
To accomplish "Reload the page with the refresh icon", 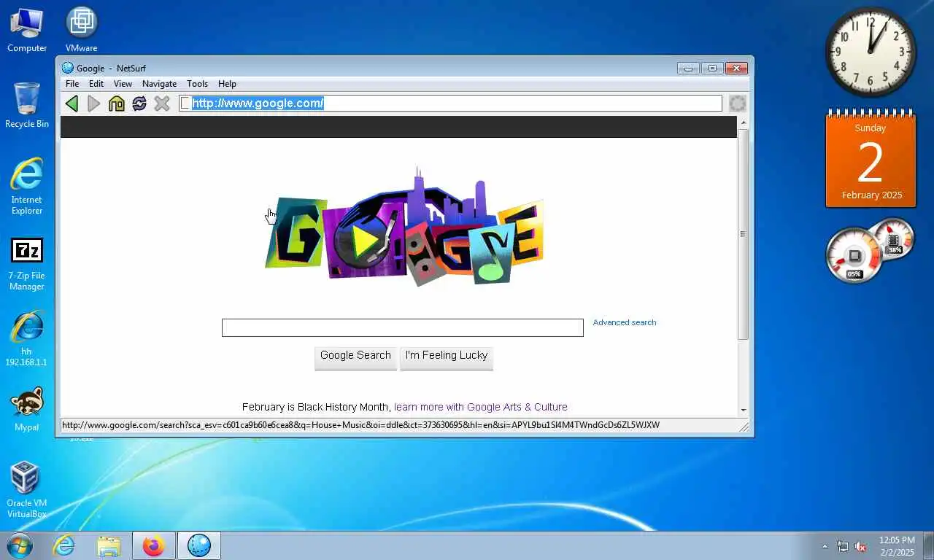I will (x=139, y=104).
